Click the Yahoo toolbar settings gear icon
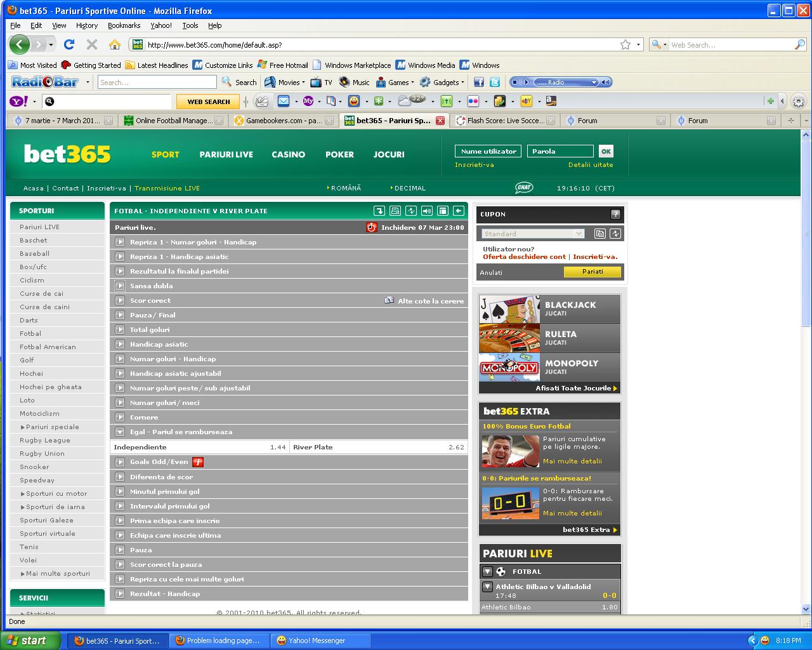Screen dimensions: 812x650 (799, 101)
